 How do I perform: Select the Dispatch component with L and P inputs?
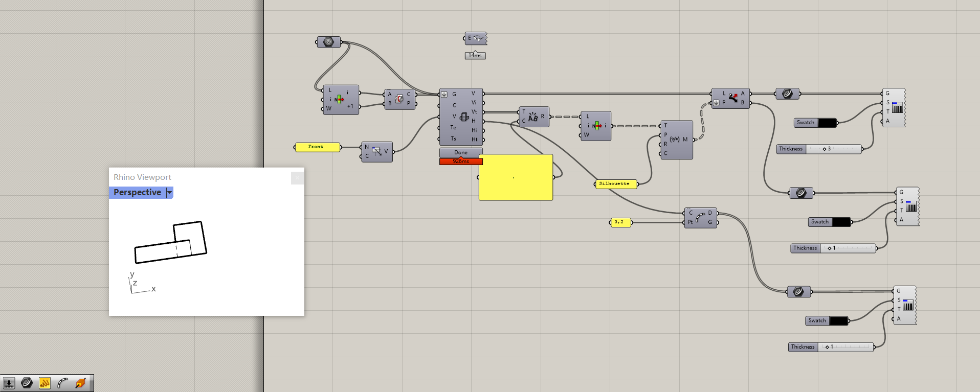pyautogui.click(x=731, y=98)
